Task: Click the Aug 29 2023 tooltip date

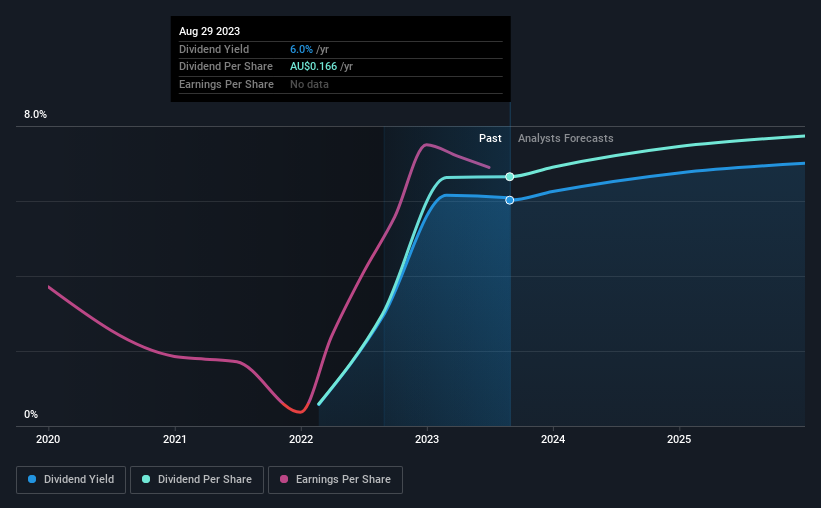Action: [x=209, y=31]
